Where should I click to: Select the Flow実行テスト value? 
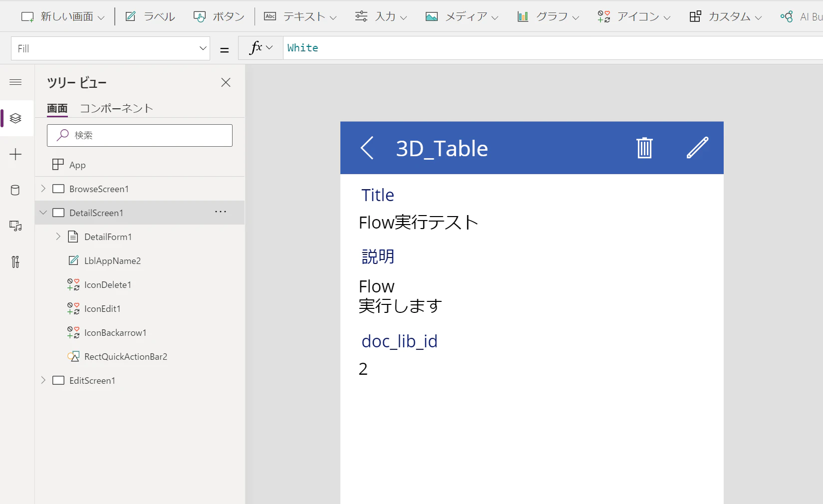click(x=418, y=222)
